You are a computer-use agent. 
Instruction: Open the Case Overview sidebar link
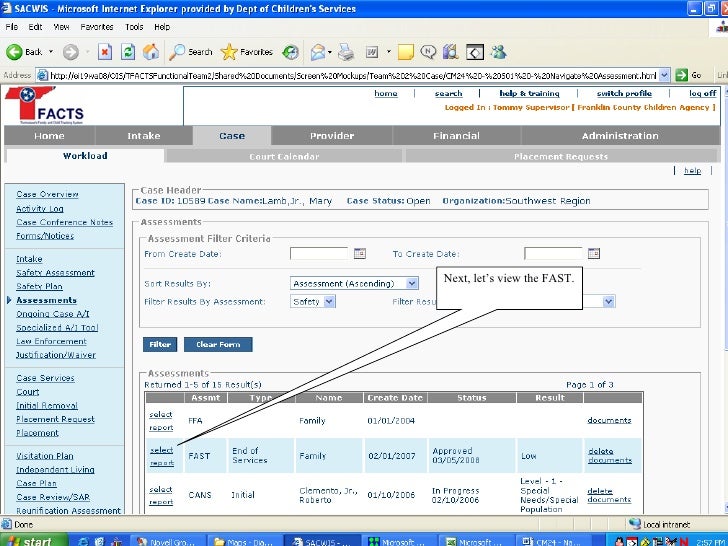(47, 195)
